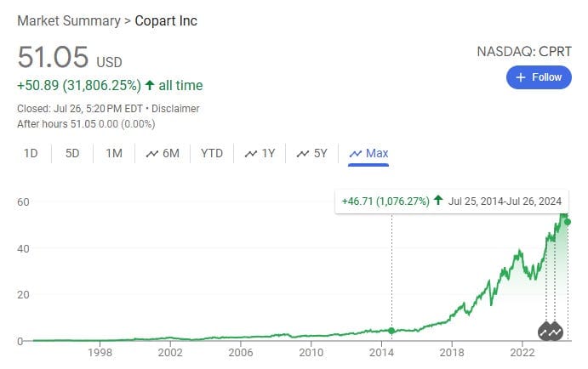Click the green up arrow in the chart tooltip
The width and height of the screenshot is (588, 369).
[x=437, y=201]
